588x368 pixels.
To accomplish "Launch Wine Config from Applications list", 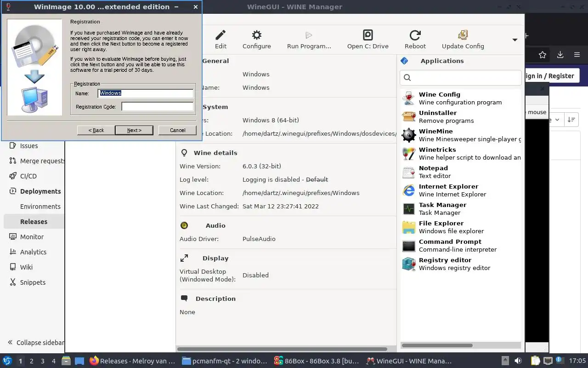I will 408,98.
